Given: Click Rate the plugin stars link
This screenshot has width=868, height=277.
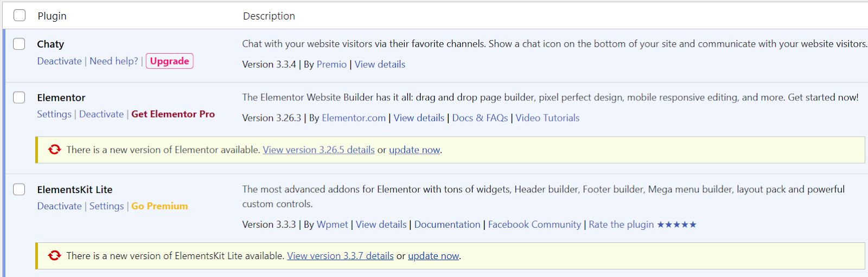Looking at the screenshot, I should click(x=642, y=225).
